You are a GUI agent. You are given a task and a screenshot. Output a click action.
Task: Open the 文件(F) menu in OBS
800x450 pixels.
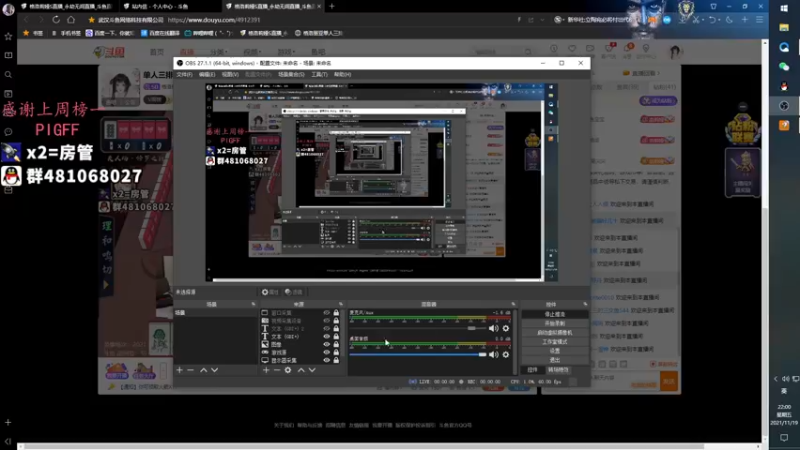[184, 74]
